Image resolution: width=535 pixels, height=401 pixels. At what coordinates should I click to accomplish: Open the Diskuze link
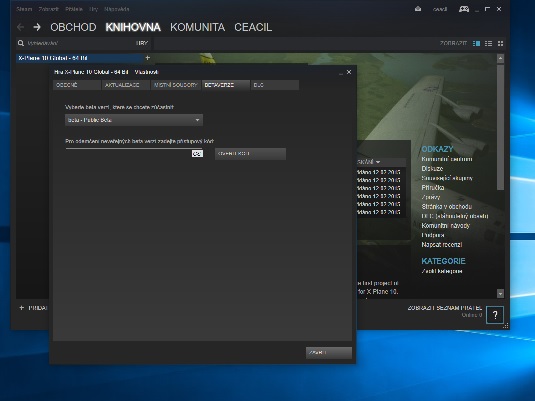432,169
